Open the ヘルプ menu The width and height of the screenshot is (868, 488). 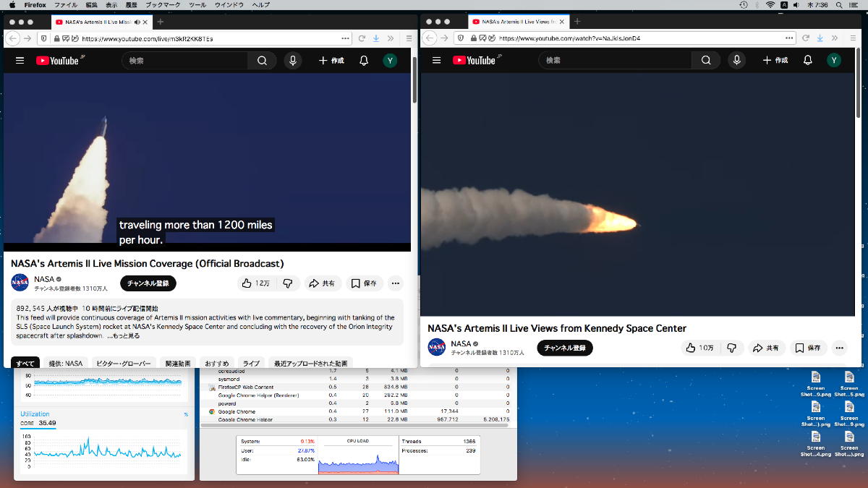(x=260, y=5)
